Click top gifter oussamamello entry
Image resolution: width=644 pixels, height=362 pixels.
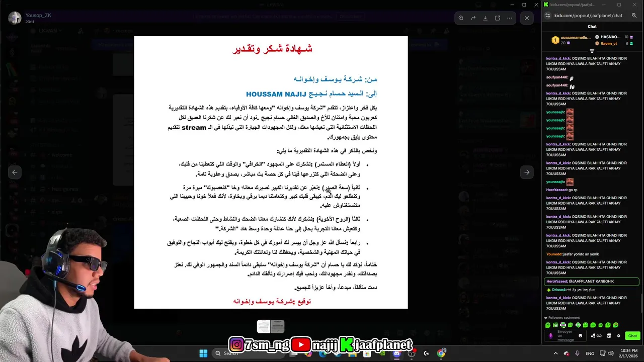point(571,40)
